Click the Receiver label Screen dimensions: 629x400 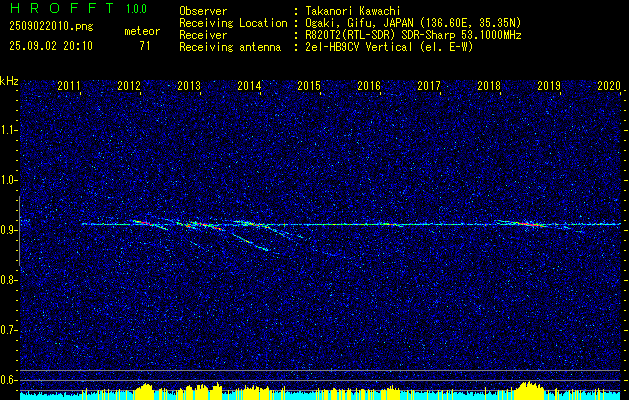(203, 35)
